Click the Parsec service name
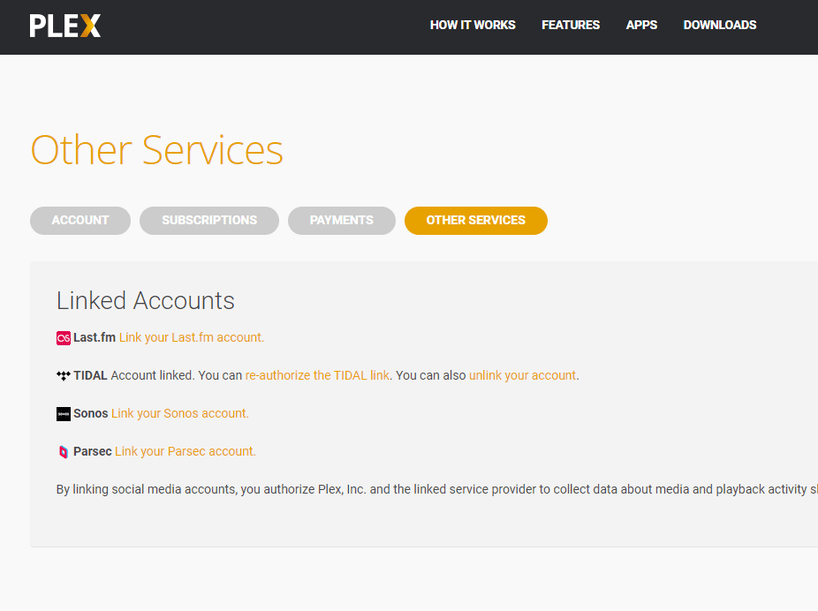 (x=92, y=451)
